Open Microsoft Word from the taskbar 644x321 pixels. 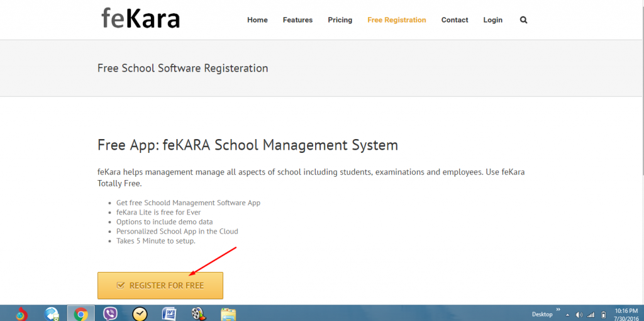click(x=169, y=314)
